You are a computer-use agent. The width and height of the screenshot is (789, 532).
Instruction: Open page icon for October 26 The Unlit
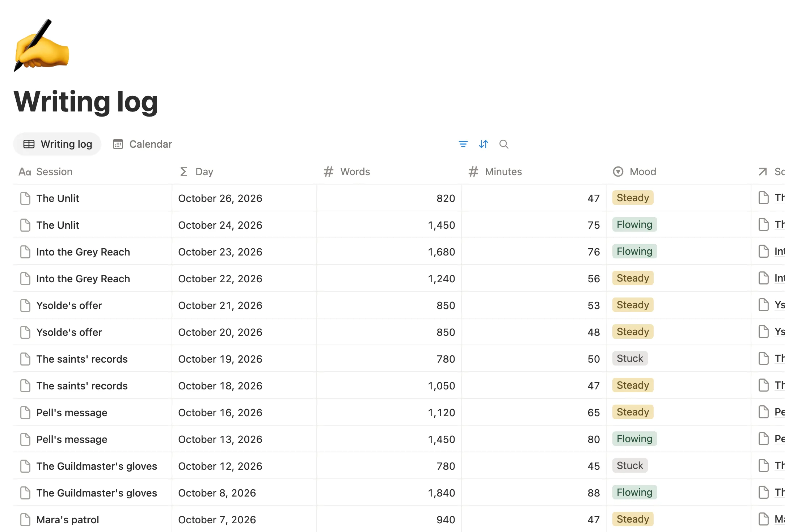[x=25, y=198]
